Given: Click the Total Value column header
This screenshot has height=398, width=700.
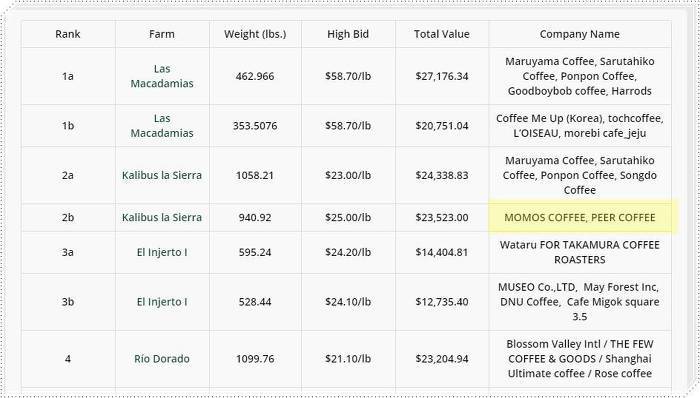Looking at the screenshot, I should pyautogui.click(x=442, y=34).
